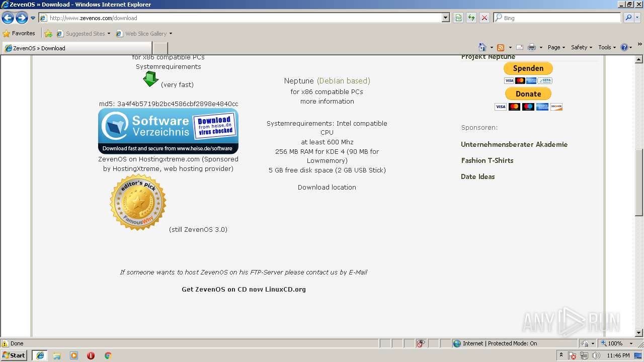Click the popup blocker status icon
The image size is (644, 362).
(x=421, y=343)
